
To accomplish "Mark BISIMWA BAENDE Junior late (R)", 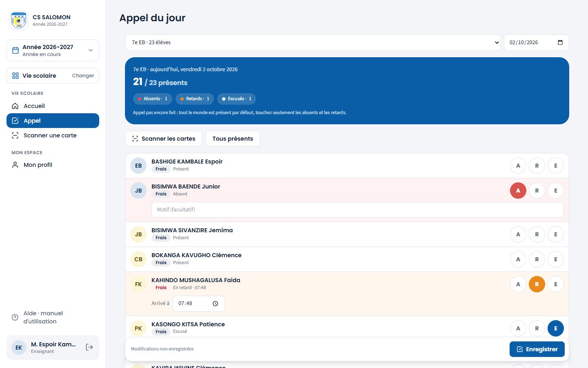I will click(x=537, y=191).
